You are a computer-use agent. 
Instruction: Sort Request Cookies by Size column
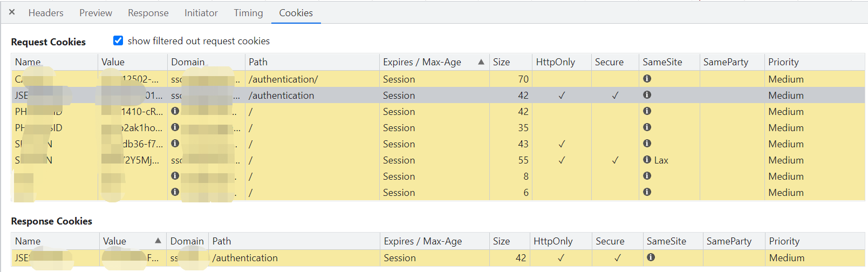click(x=501, y=62)
